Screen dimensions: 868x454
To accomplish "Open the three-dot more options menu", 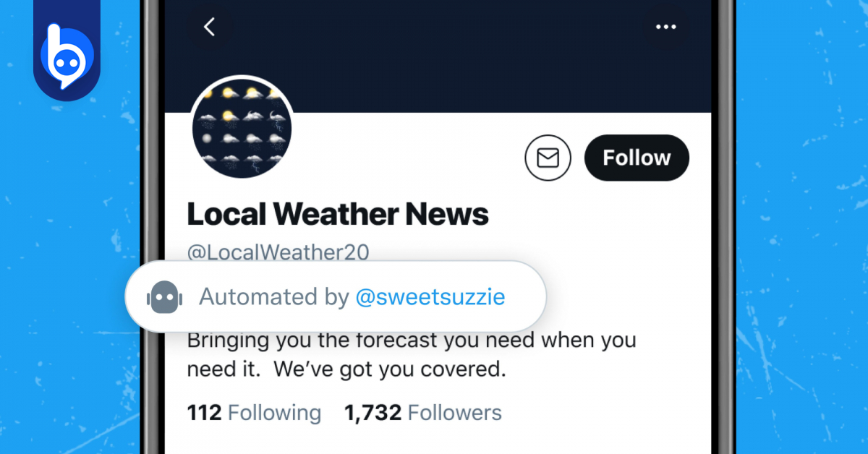I will (665, 27).
